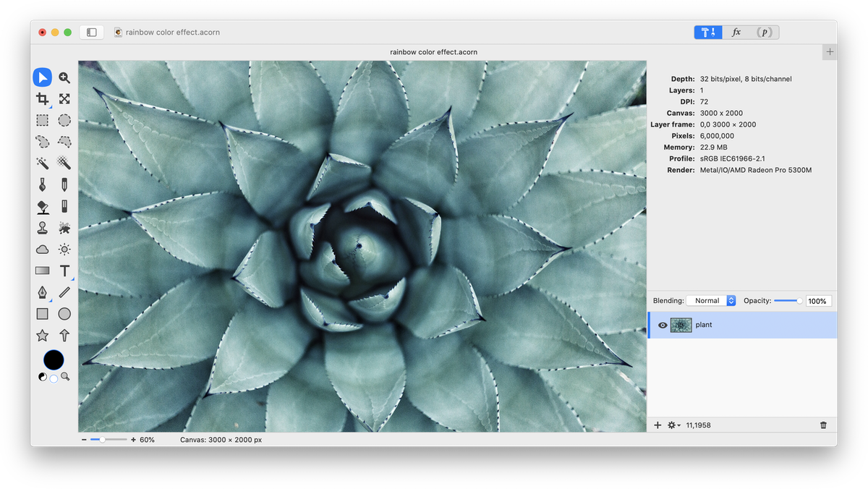868x489 pixels.
Task: Open the white background color swatch
Action: click(54, 379)
